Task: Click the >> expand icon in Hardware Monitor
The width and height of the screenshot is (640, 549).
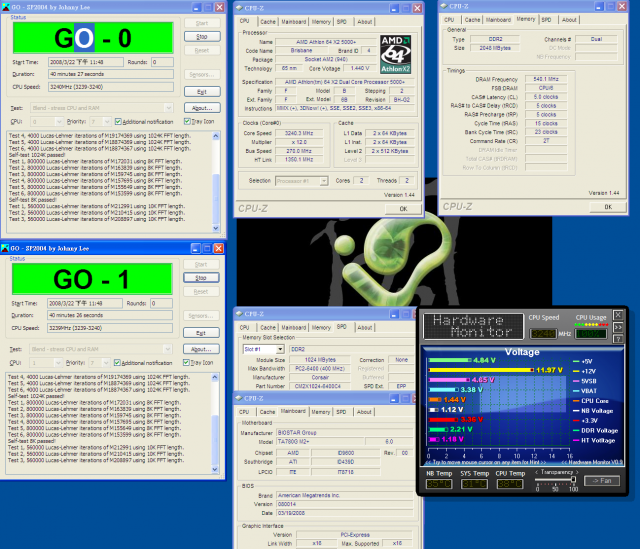Action: [618, 327]
